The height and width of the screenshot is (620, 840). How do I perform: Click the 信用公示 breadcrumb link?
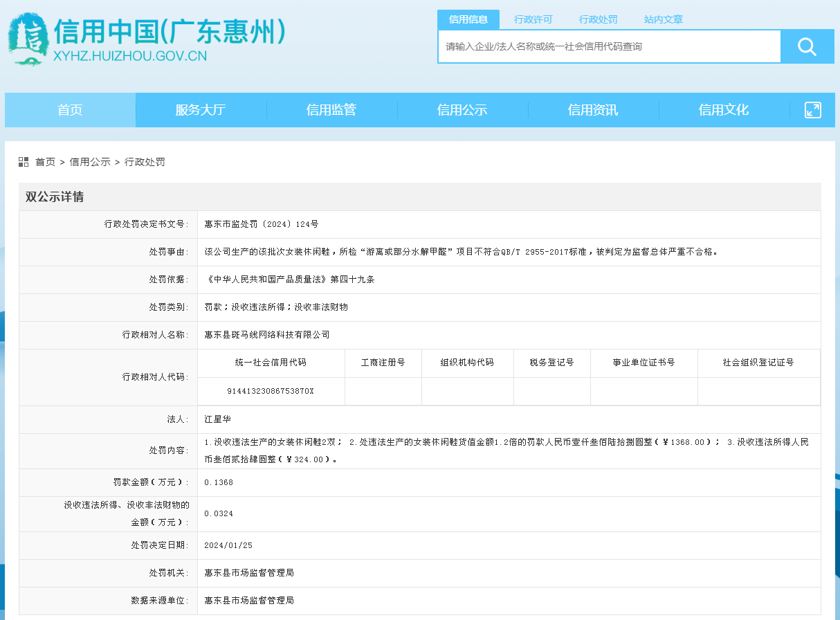pos(90,162)
